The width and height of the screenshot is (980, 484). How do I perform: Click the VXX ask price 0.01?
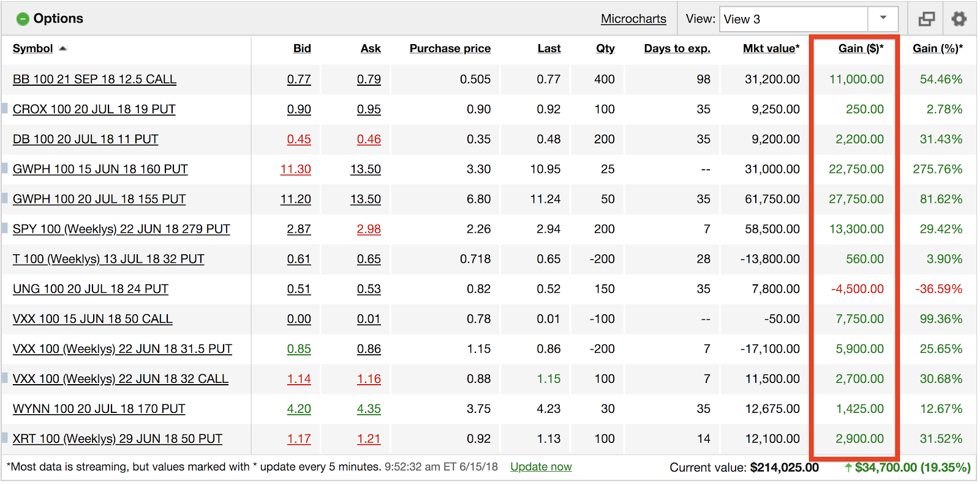369,319
